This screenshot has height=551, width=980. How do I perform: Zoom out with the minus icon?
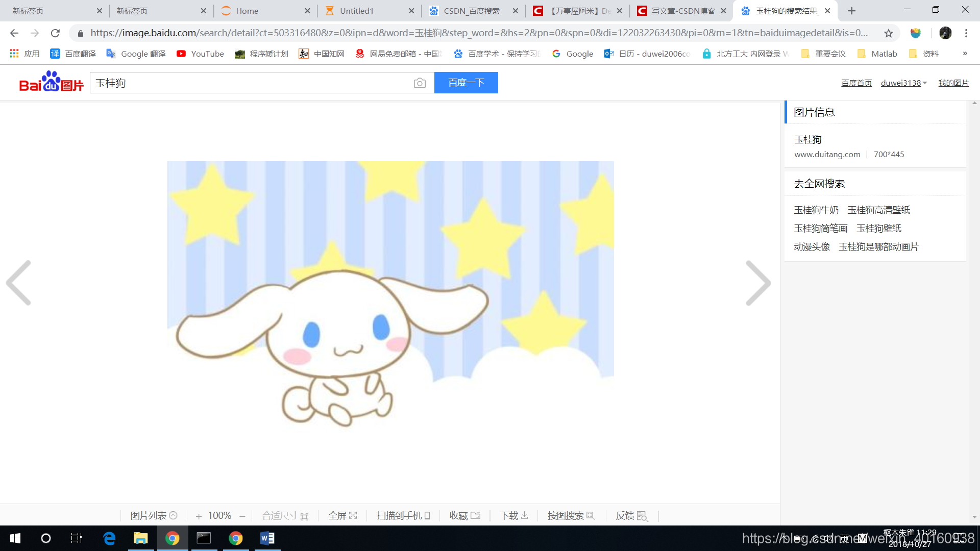point(242,516)
